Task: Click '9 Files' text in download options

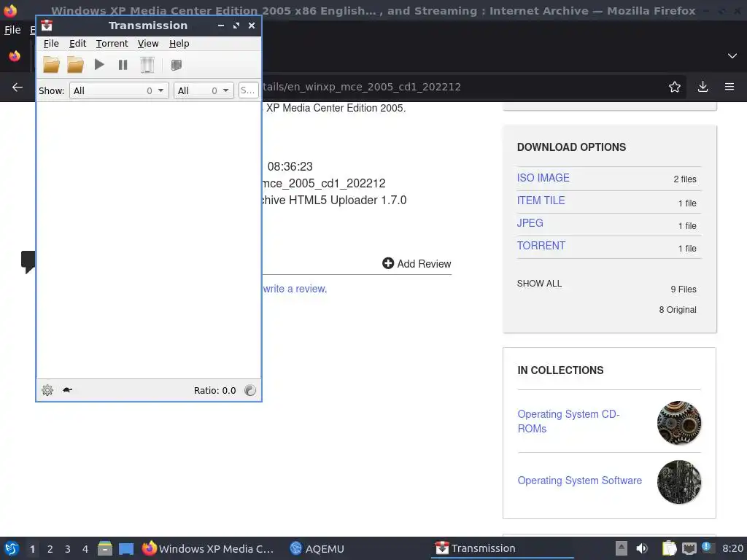Action: pos(684,289)
